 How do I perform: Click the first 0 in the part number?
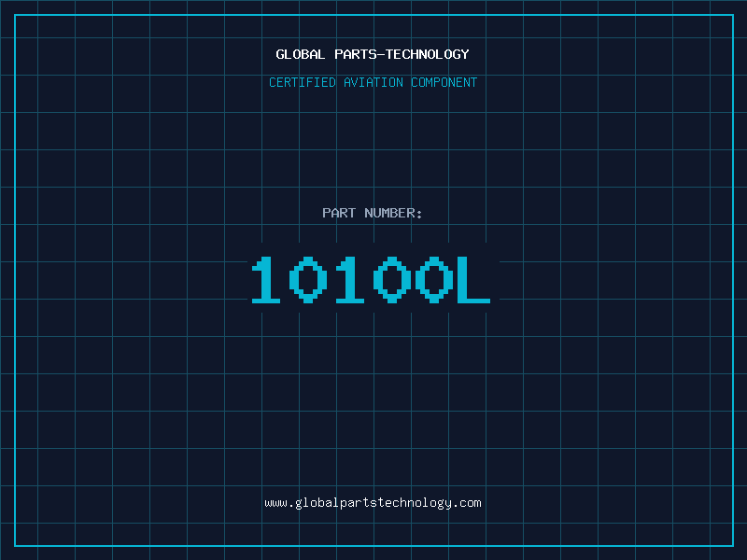pyautogui.click(x=307, y=280)
